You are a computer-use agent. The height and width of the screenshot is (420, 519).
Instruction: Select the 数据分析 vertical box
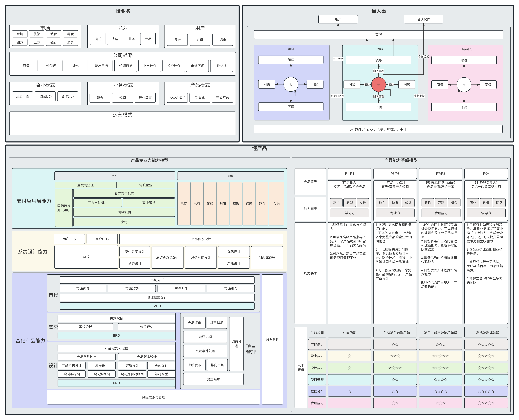coord(272,339)
